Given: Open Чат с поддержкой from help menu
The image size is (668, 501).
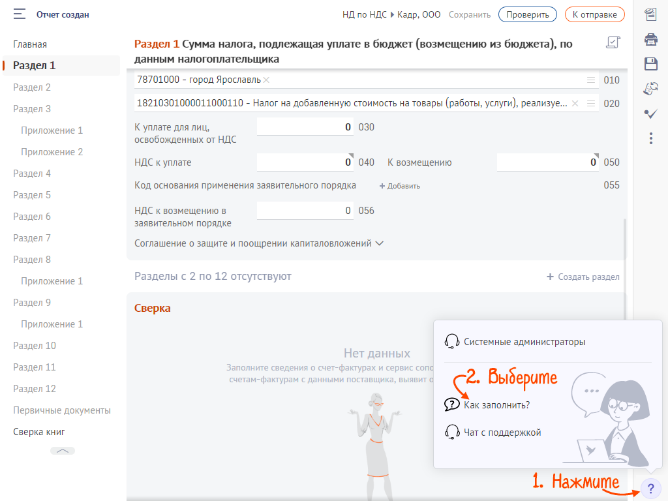Looking at the screenshot, I should click(x=501, y=432).
